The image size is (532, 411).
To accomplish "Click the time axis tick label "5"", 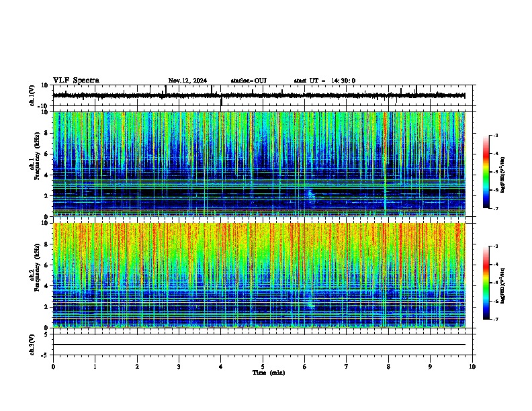I will (263, 367).
